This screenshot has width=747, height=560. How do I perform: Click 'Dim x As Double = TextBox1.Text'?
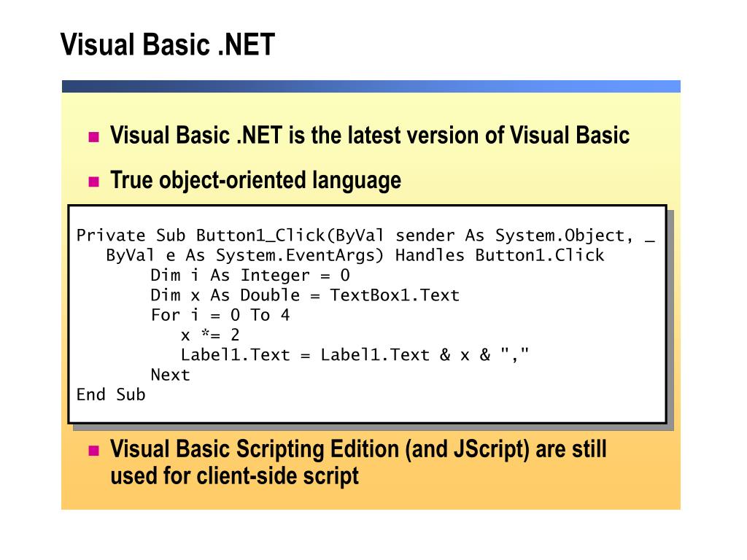305,295
